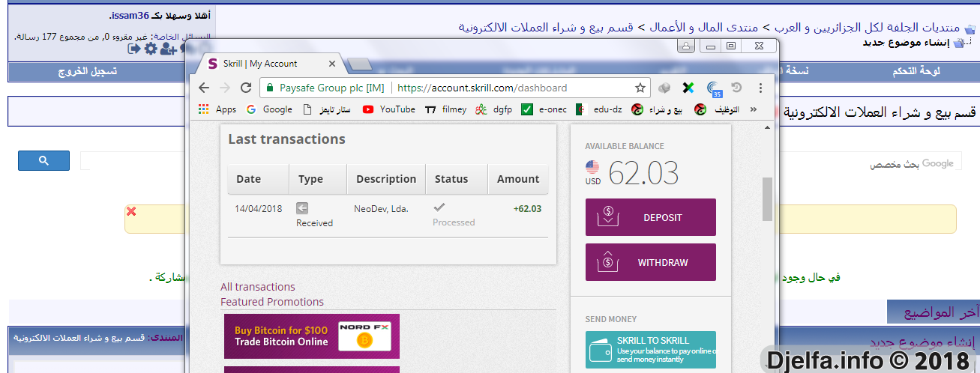Click the 14/04/2018 transaction date
980x373 pixels.
pyautogui.click(x=259, y=209)
